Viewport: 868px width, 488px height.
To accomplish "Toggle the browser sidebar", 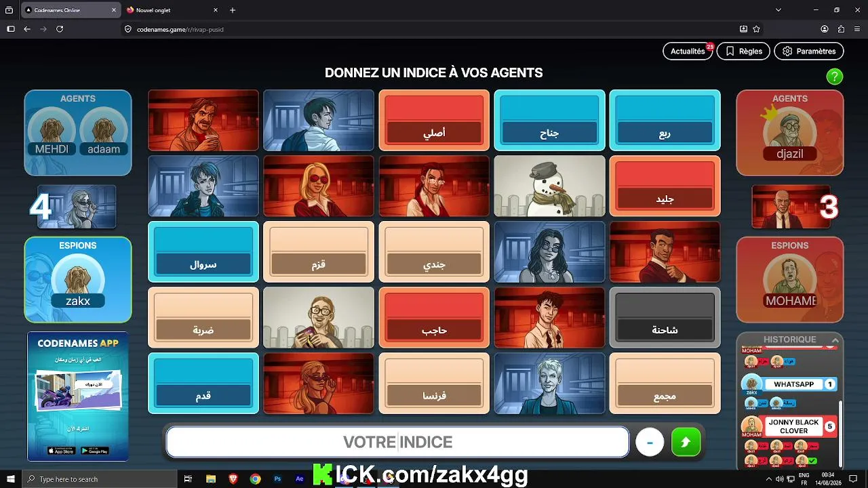I will point(10,29).
